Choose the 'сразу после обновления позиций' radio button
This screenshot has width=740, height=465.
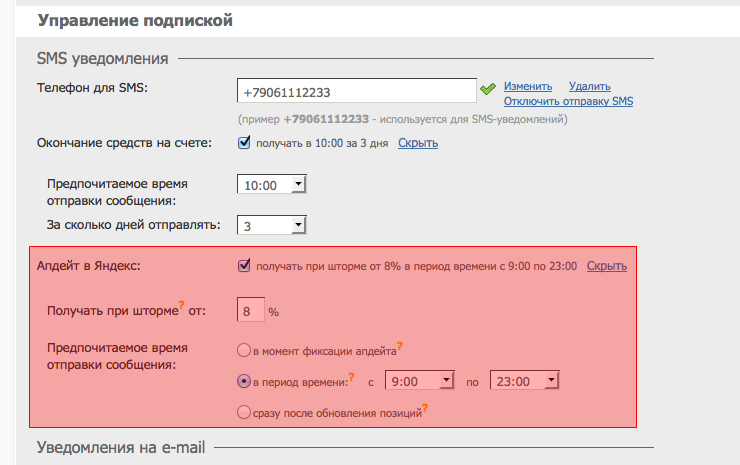(243, 411)
